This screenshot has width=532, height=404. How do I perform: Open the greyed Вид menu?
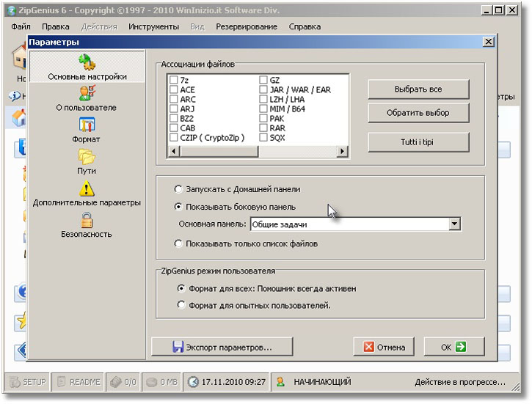pyautogui.click(x=197, y=26)
